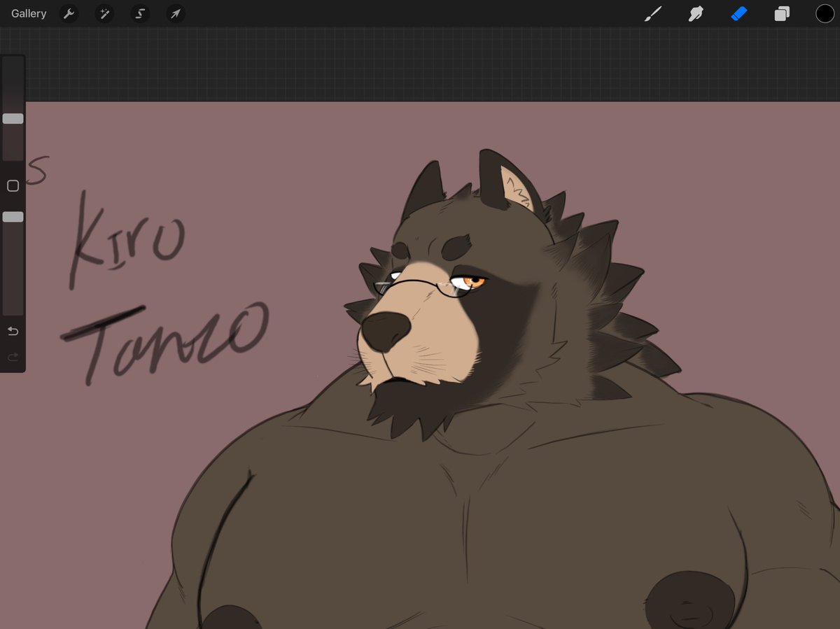The image size is (840, 629).
Task: Reopen the Eraser brush library
Action: click(739, 13)
